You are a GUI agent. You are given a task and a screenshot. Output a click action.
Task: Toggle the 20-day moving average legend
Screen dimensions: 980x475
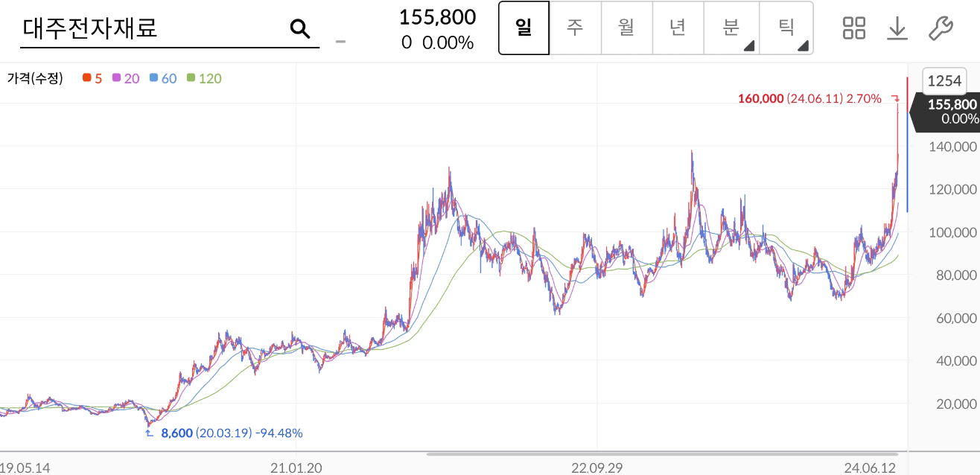(126, 78)
